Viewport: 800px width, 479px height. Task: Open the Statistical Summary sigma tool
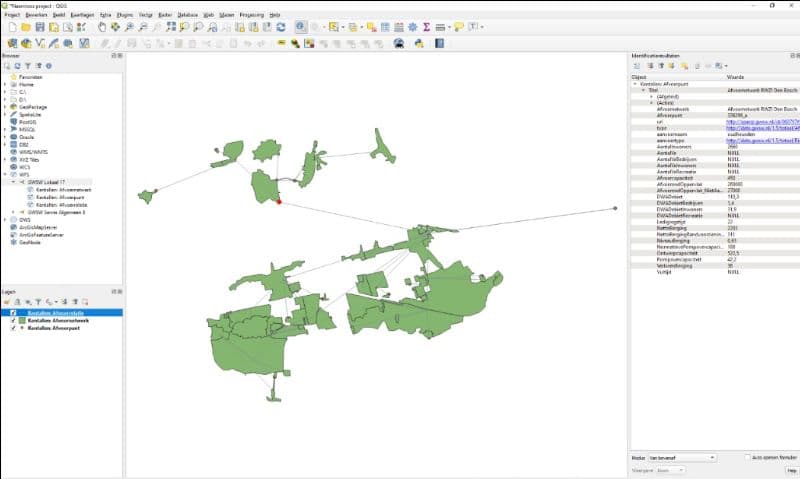pos(427,27)
